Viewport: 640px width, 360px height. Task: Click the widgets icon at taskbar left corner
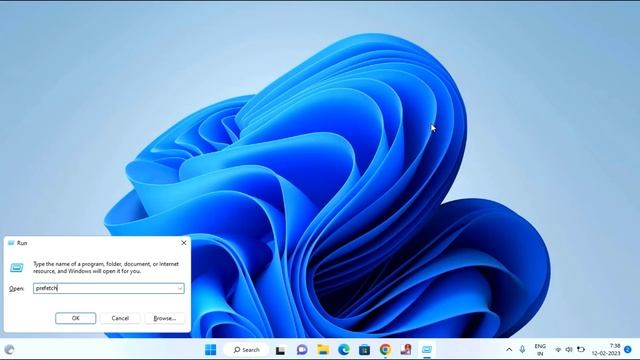9,349
